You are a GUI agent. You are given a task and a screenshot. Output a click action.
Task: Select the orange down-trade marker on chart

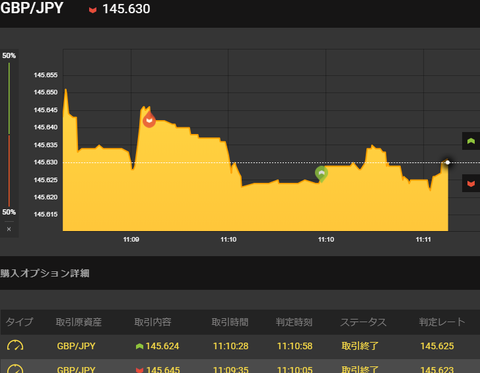click(x=149, y=120)
